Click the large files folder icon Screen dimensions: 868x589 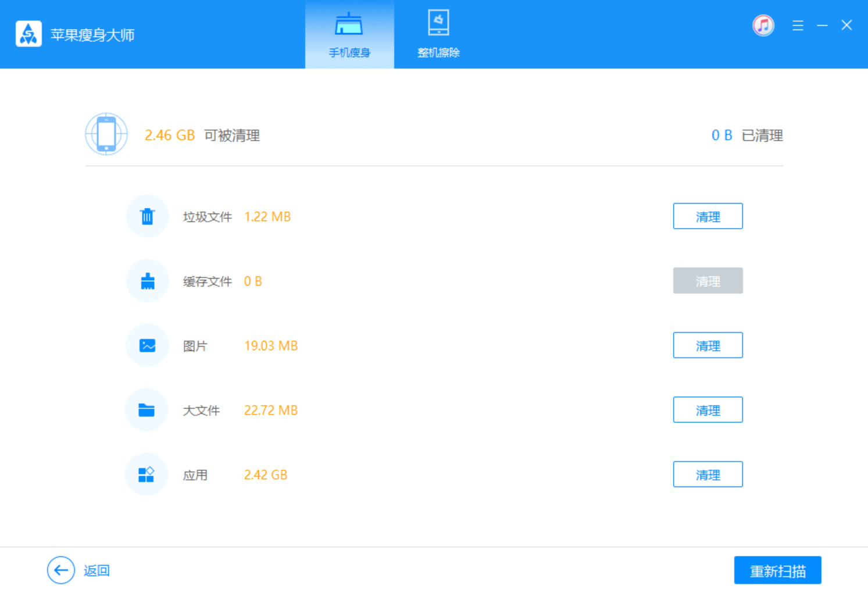(x=147, y=410)
